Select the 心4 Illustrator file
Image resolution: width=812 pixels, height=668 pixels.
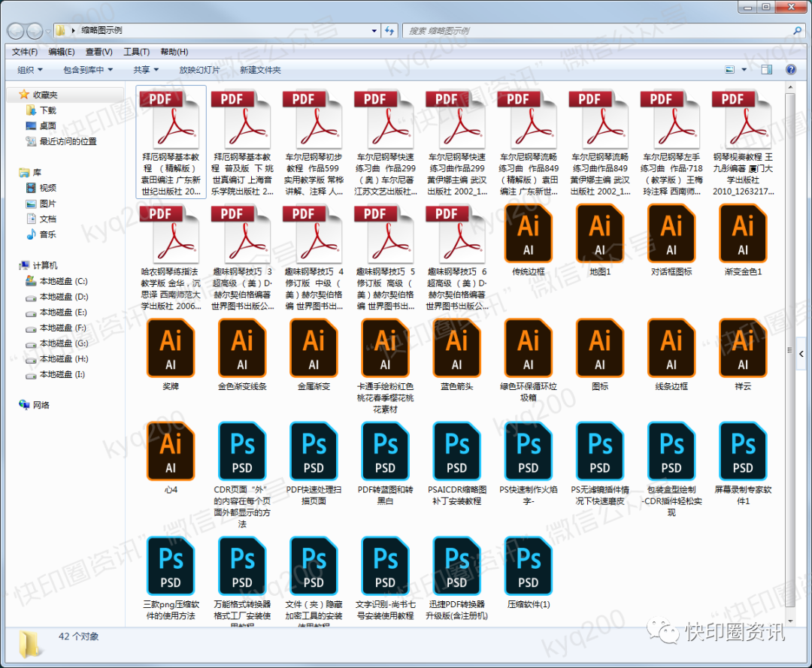[x=171, y=458]
